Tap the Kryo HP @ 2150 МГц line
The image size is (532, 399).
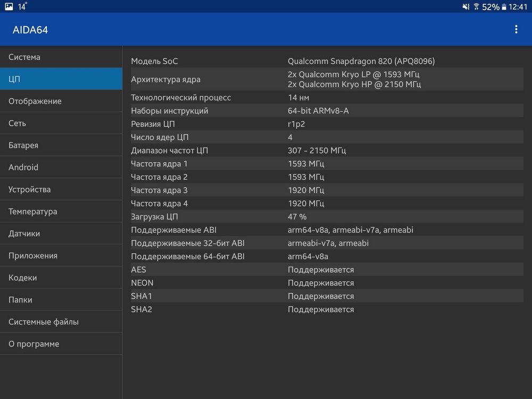(354, 84)
